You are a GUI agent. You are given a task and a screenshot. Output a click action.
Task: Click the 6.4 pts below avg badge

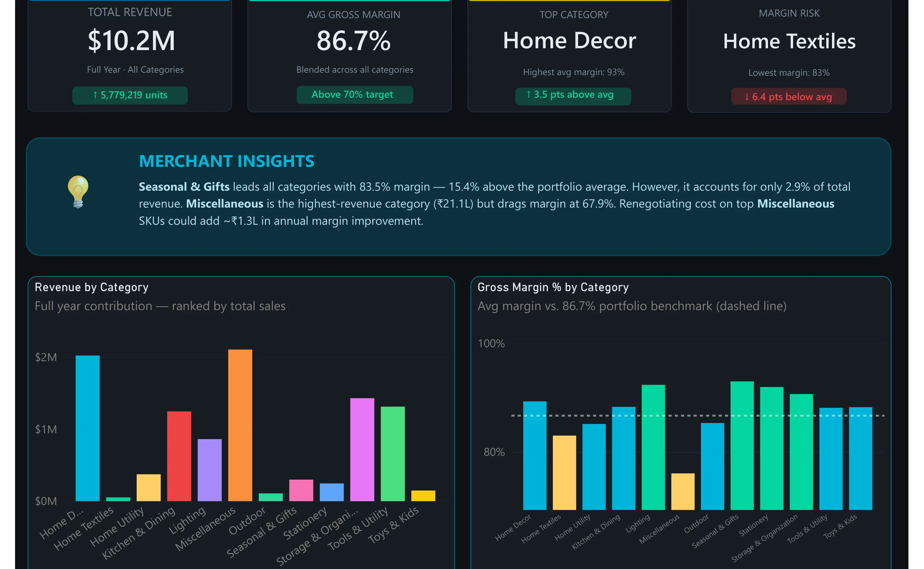(789, 97)
